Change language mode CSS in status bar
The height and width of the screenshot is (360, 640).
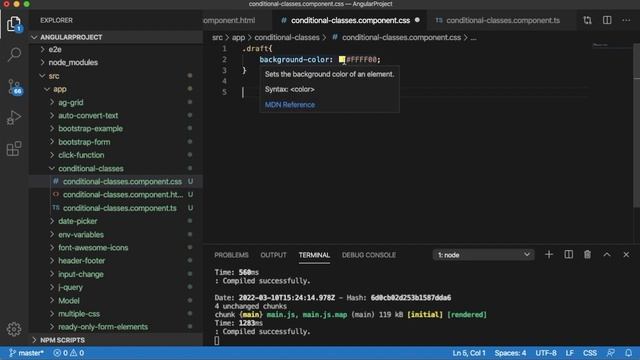[x=590, y=353]
